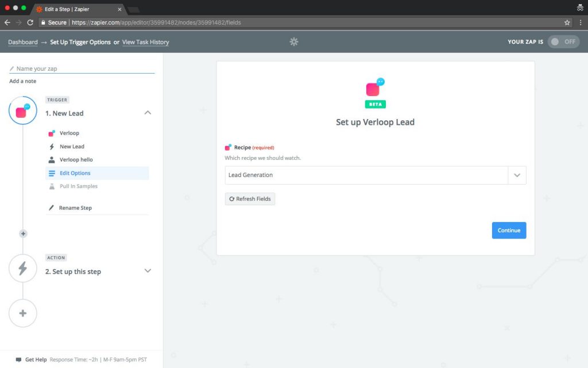
Task: Click the small plus between the steps
Action: click(x=23, y=233)
